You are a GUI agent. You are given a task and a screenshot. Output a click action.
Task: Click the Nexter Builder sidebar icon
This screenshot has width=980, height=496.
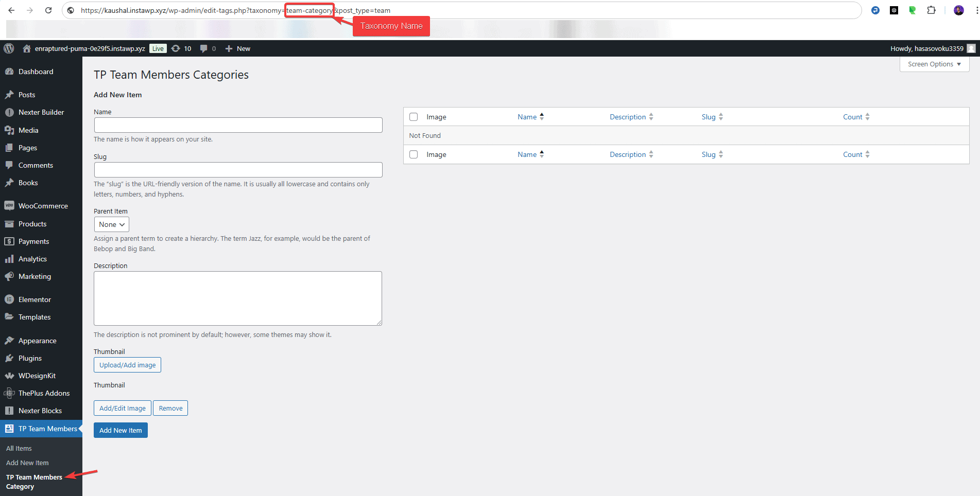(10, 112)
